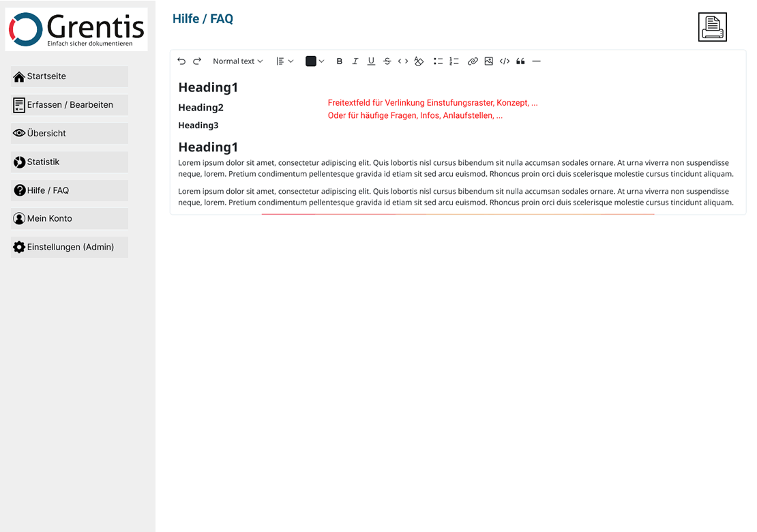This screenshot has height=532, width=757.
Task: Insert a link with the chain icon
Action: pos(473,61)
